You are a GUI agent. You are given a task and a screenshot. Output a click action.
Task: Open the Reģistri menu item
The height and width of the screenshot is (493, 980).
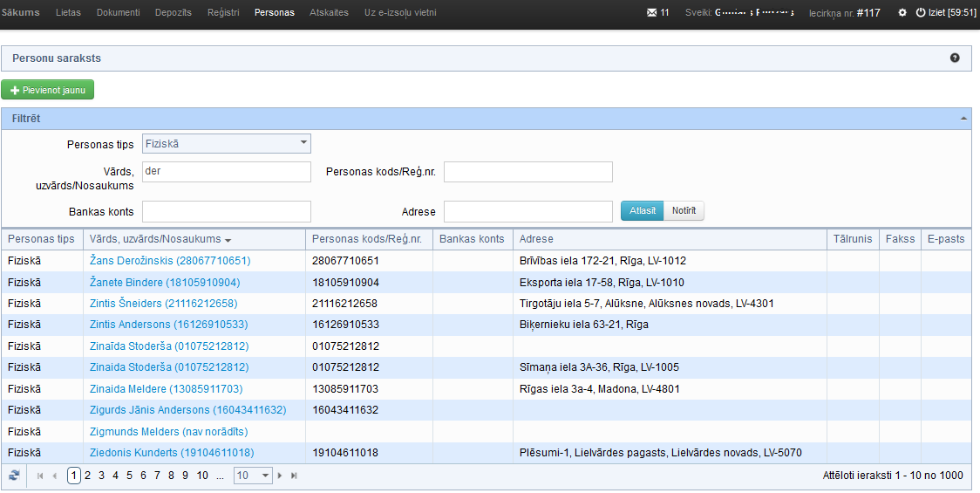(223, 12)
